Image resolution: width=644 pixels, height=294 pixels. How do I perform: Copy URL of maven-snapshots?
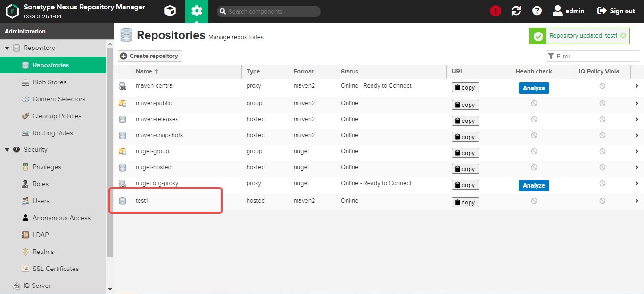pyautogui.click(x=465, y=137)
